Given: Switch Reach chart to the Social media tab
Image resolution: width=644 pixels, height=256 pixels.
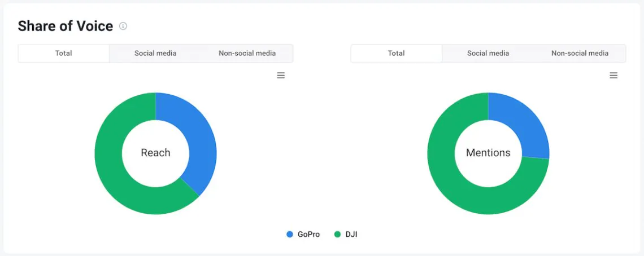Looking at the screenshot, I should (x=155, y=54).
